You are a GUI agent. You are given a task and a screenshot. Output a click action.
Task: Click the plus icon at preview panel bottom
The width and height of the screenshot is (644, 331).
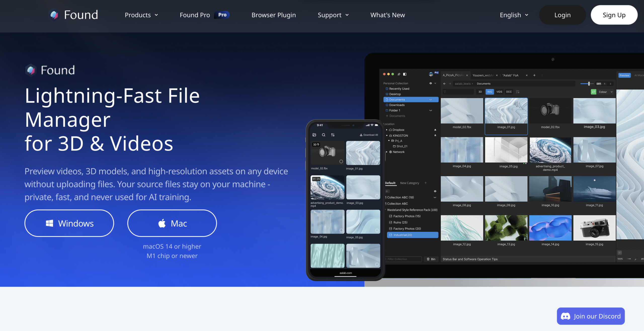tap(620, 253)
